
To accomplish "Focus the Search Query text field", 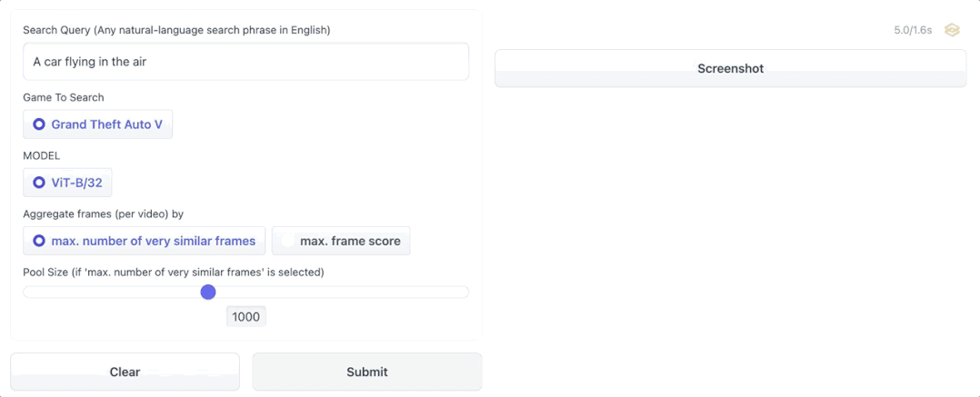I will point(245,62).
